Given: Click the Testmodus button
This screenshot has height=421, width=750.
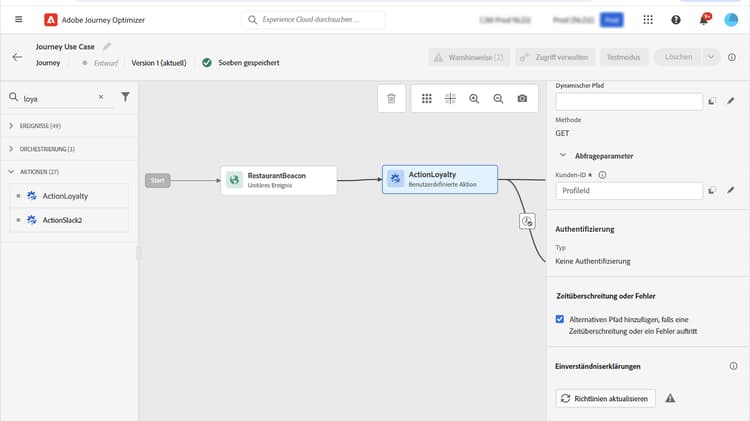Looking at the screenshot, I should coord(623,57).
